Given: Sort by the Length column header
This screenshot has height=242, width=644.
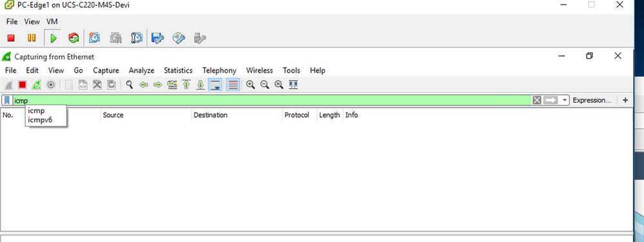Looking at the screenshot, I should tap(329, 115).
